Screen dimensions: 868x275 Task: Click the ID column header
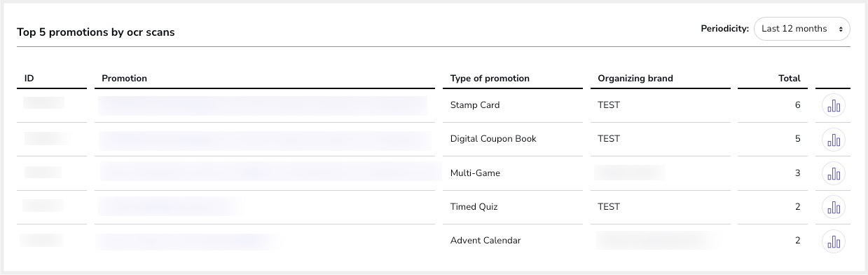[x=29, y=79]
